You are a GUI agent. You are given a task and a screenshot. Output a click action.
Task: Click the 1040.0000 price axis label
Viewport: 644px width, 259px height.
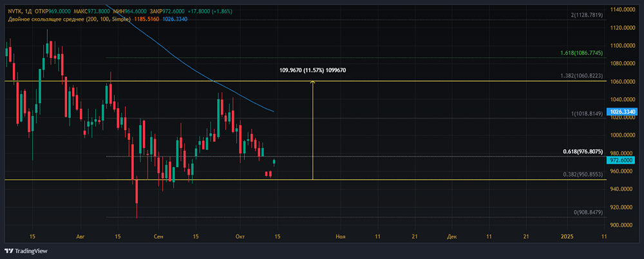pyautogui.click(x=623, y=99)
